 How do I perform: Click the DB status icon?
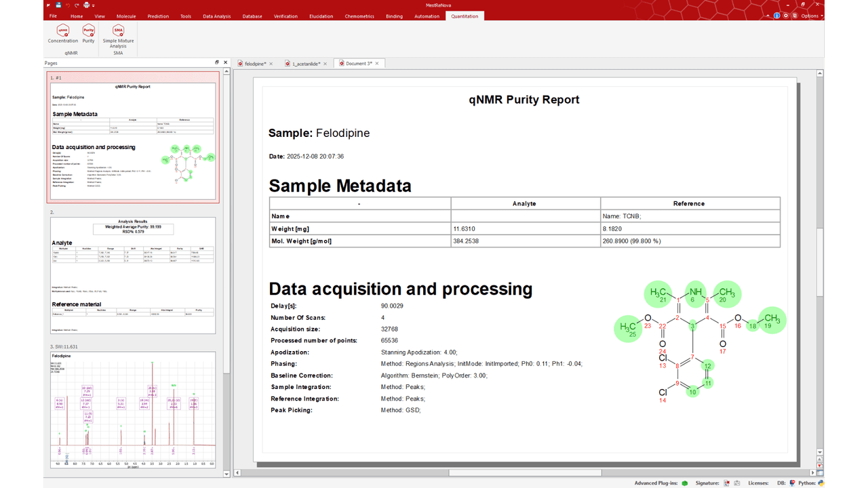[x=793, y=483]
